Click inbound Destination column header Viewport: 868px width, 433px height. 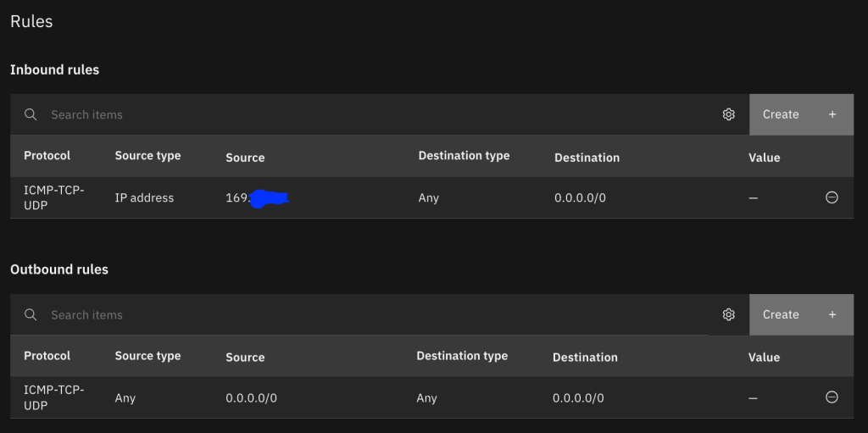(587, 158)
